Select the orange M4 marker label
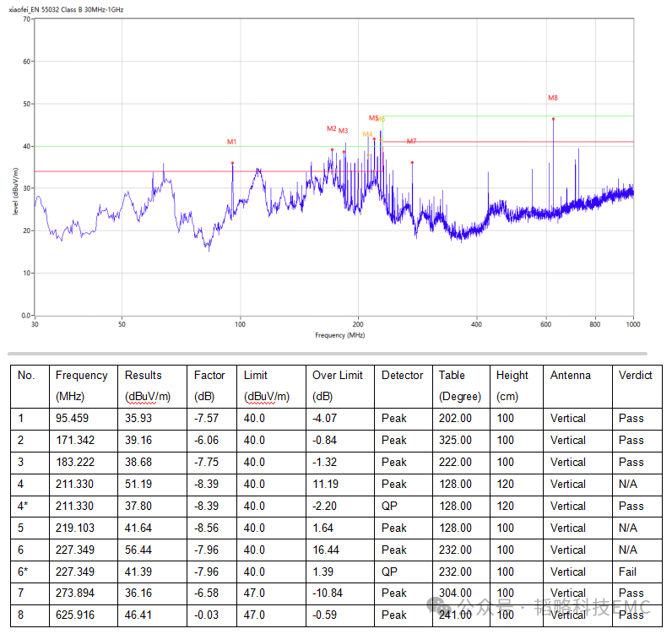The width and height of the screenshot is (672, 634). click(x=366, y=134)
